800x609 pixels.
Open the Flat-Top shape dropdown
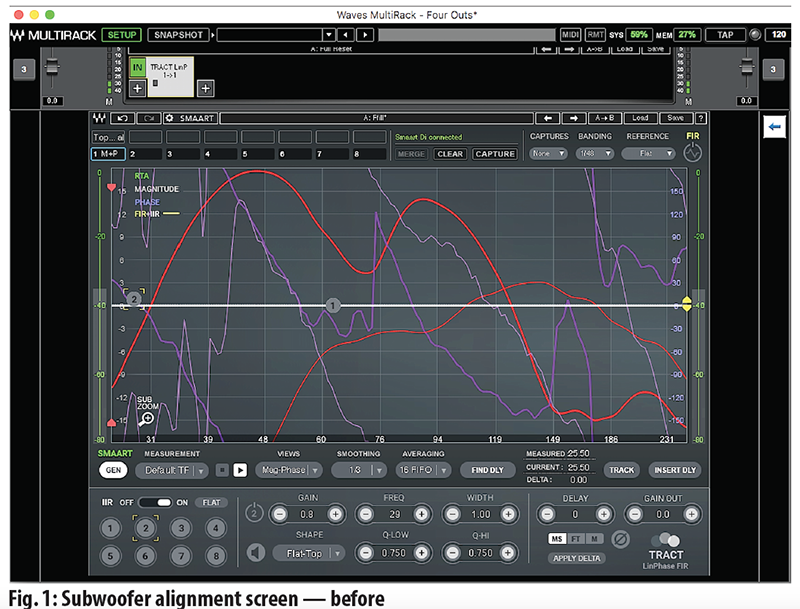[309, 553]
